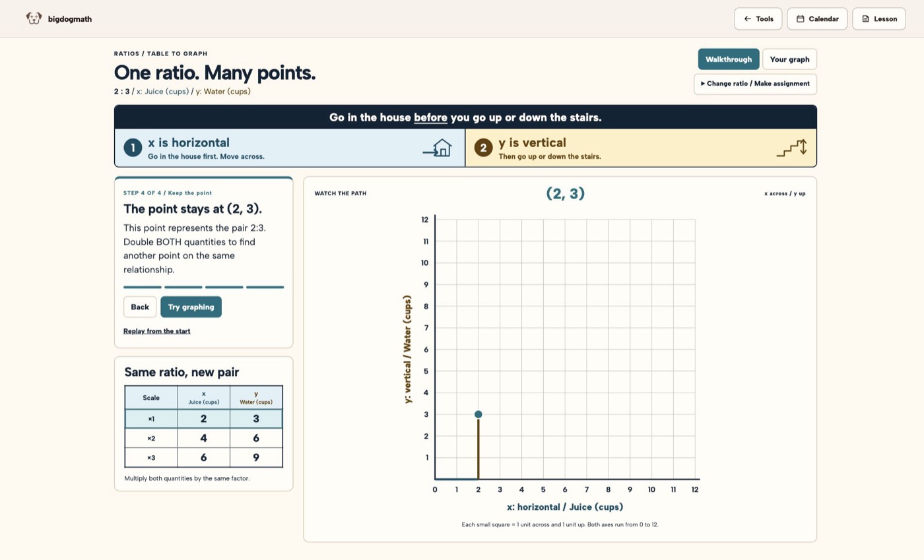Click 'x: horizontal / Juice (cups)' axis label
This screenshot has height=560, width=924.
point(565,507)
